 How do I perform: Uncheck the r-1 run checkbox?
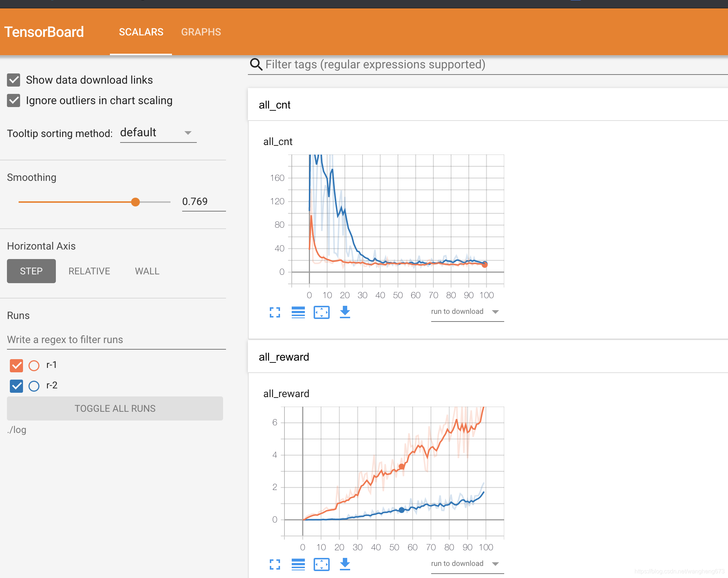point(16,365)
